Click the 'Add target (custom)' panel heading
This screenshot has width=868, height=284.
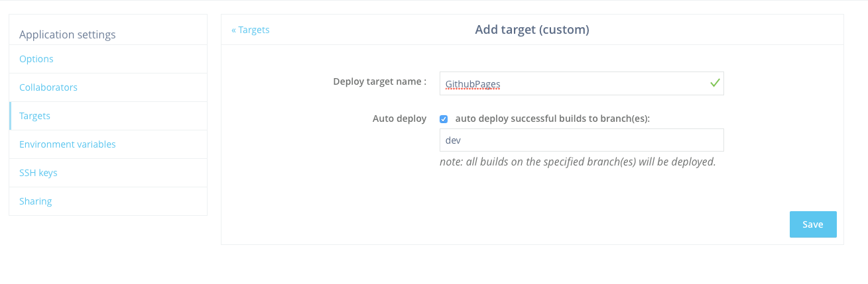532,30
